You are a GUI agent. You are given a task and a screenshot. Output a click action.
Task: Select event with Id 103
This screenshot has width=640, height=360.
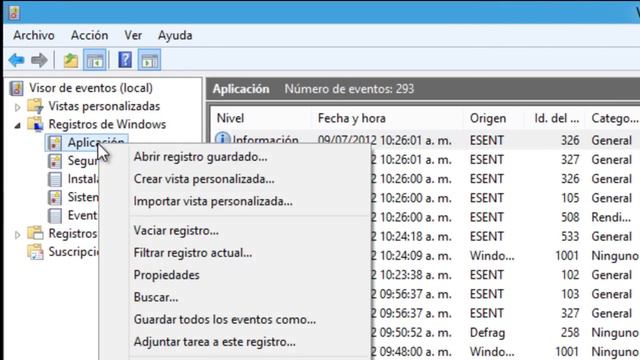pos(505,294)
